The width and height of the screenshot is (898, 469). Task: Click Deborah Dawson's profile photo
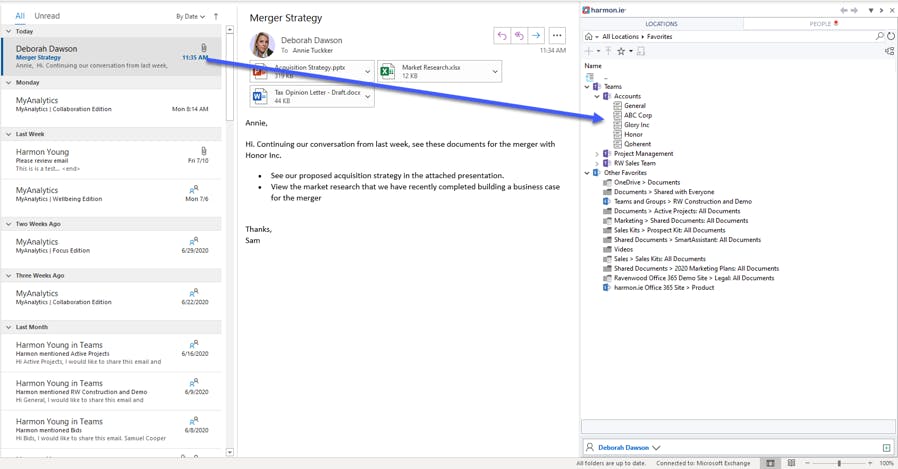[263, 45]
